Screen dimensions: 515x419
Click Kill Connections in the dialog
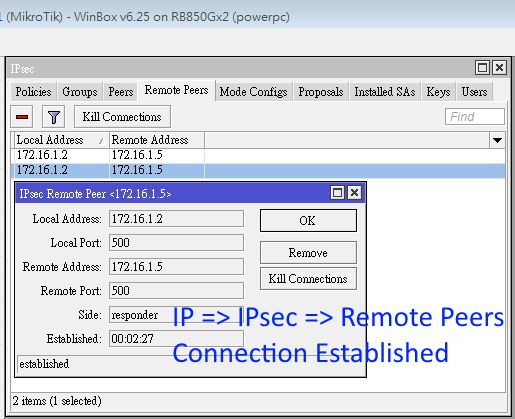[x=308, y=279]
